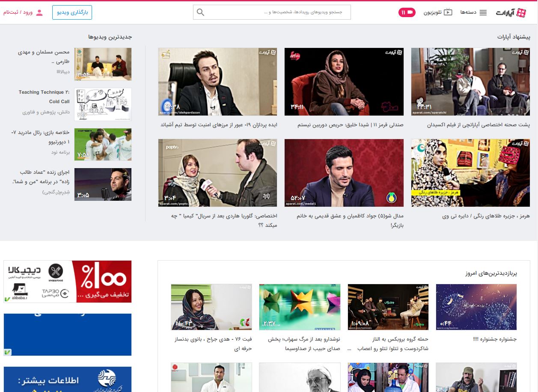The image size is (538, 392).
Task: Click the television icon
Action: [448, 12]
